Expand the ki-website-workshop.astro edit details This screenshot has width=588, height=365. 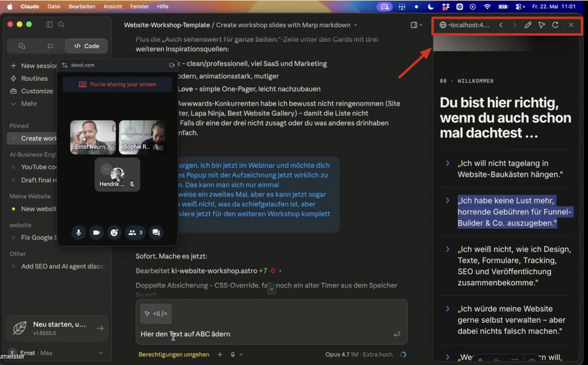click(x=280, y=271)
